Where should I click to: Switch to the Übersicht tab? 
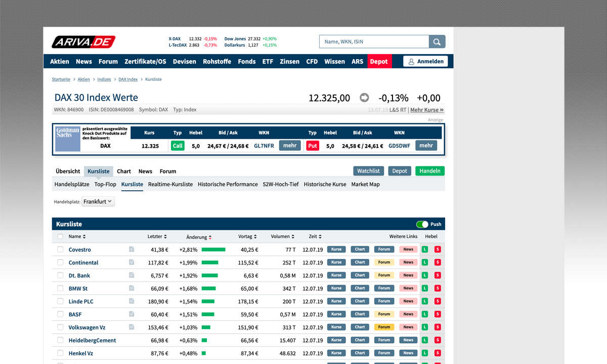click(68, 171)
